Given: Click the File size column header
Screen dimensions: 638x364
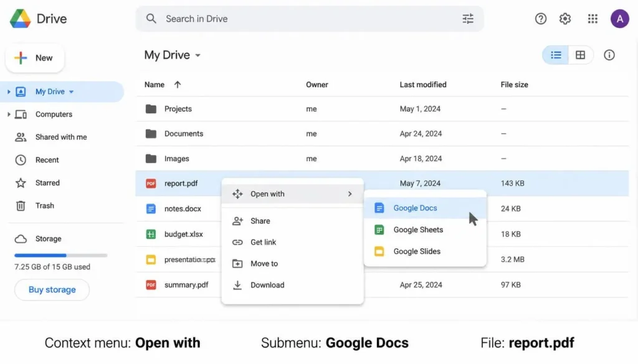Looking at the screenshot, I should [x=514, y=85].
